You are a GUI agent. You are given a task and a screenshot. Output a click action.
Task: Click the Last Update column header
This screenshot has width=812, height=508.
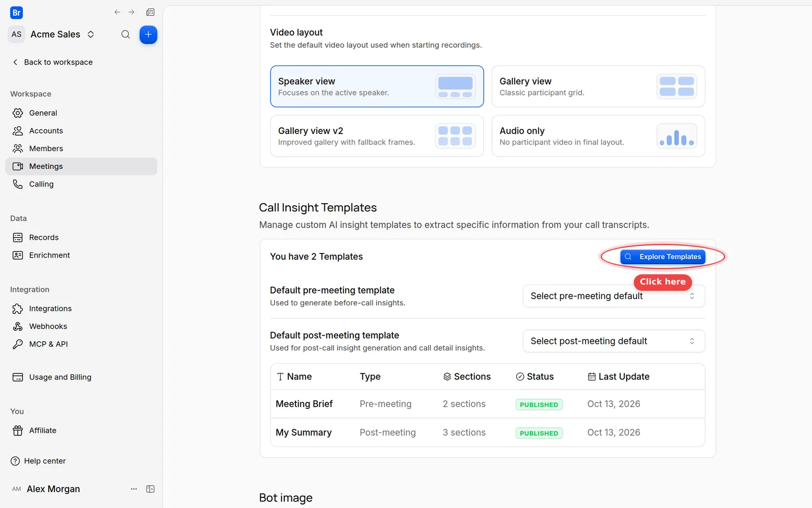(x=618, y=376)
